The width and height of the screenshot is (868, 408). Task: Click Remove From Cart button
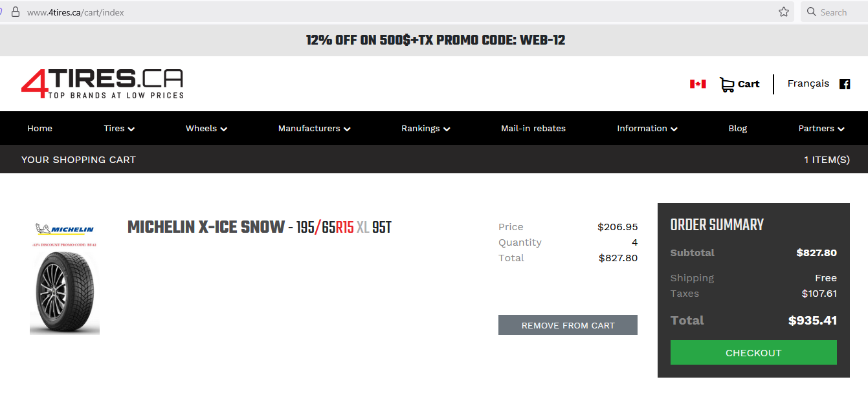tap(568, 325)
